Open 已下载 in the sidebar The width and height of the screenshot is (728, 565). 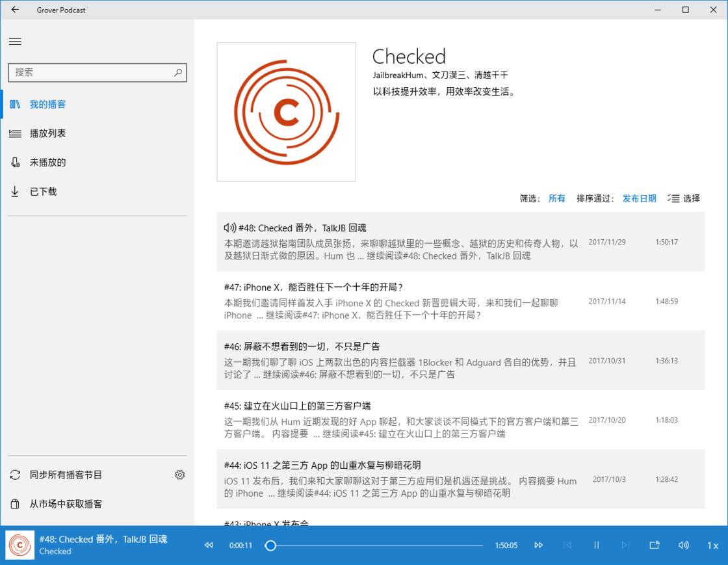click(97, 191)
